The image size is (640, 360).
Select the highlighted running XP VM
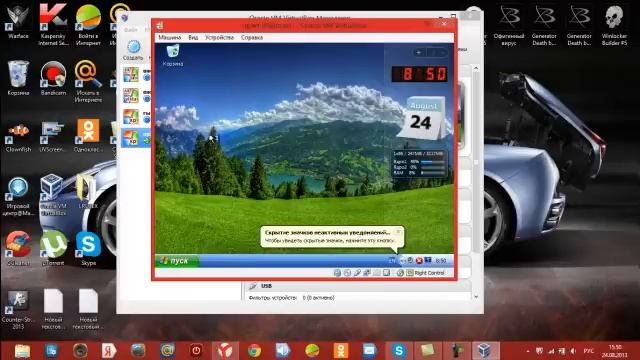[136, 138]
